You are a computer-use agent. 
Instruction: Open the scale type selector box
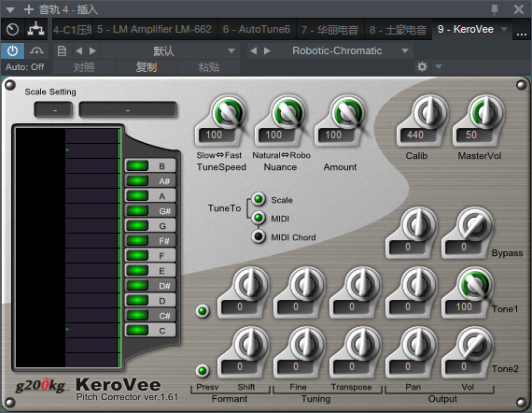pyautogui.click(x=128, y=110)
